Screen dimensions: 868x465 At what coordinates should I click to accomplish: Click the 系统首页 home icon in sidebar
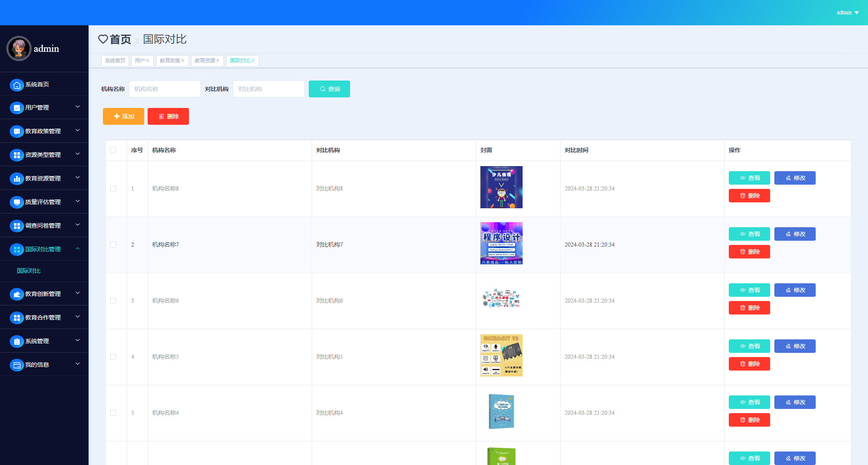point(17,85)
